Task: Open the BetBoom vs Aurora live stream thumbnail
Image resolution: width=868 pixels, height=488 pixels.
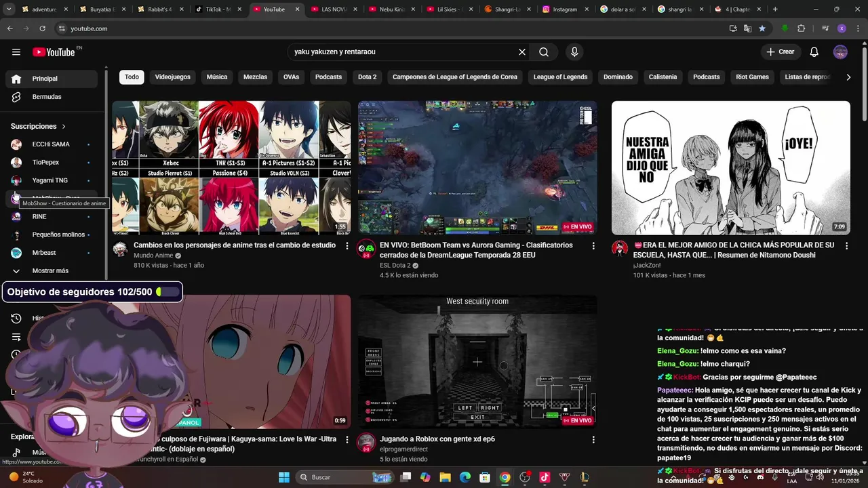Action: click(x=477, y=168)
